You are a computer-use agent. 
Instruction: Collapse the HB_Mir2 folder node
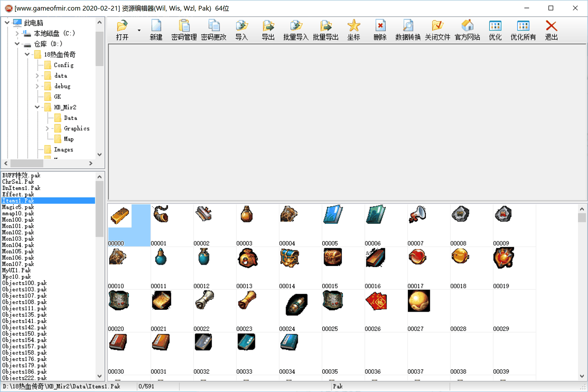(x=38, y=107)
